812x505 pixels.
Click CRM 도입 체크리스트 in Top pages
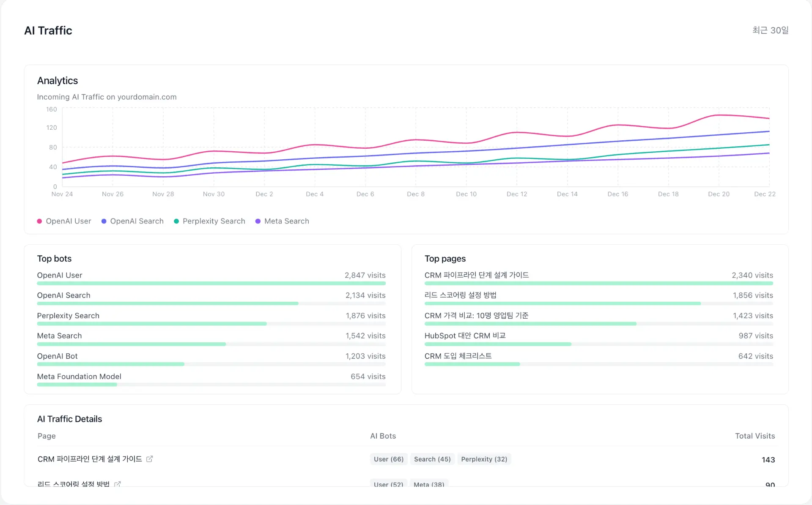click(458, 356)
